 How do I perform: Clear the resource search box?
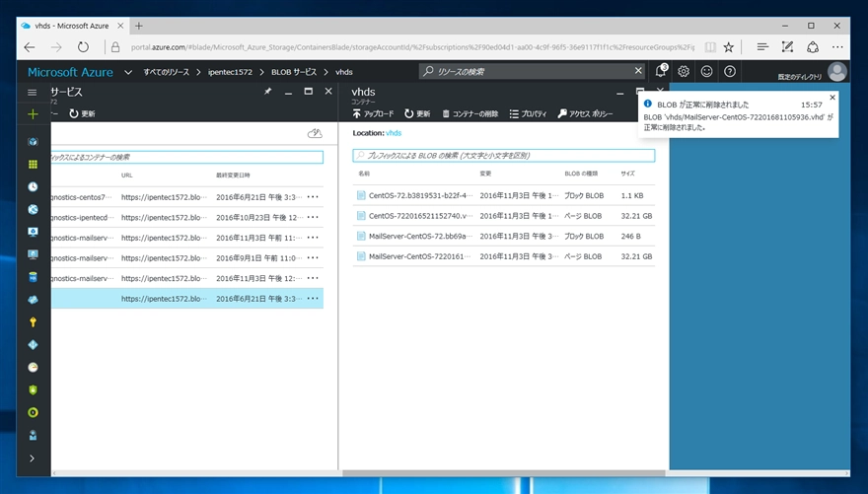point(638,71)
